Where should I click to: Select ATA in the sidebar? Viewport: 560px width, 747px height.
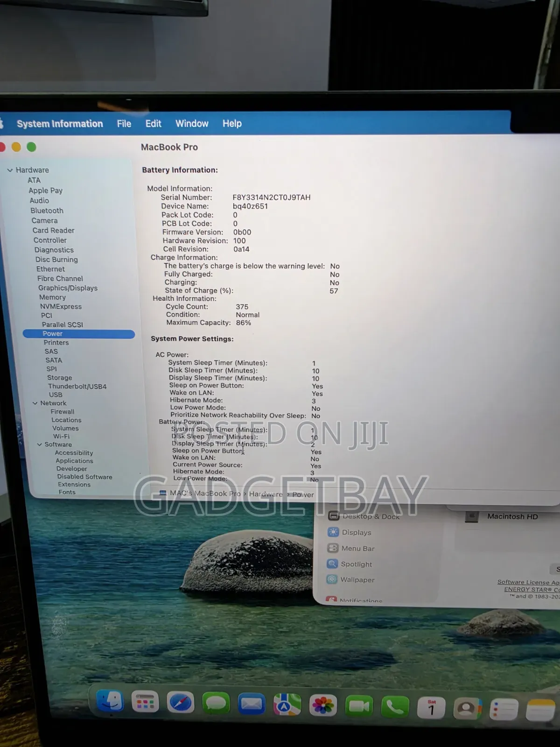tap(34, 180)
